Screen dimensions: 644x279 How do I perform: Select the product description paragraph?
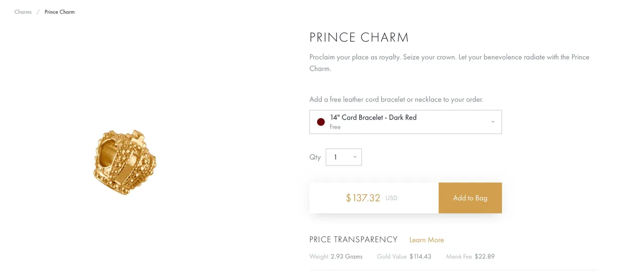tap(449, 63)
